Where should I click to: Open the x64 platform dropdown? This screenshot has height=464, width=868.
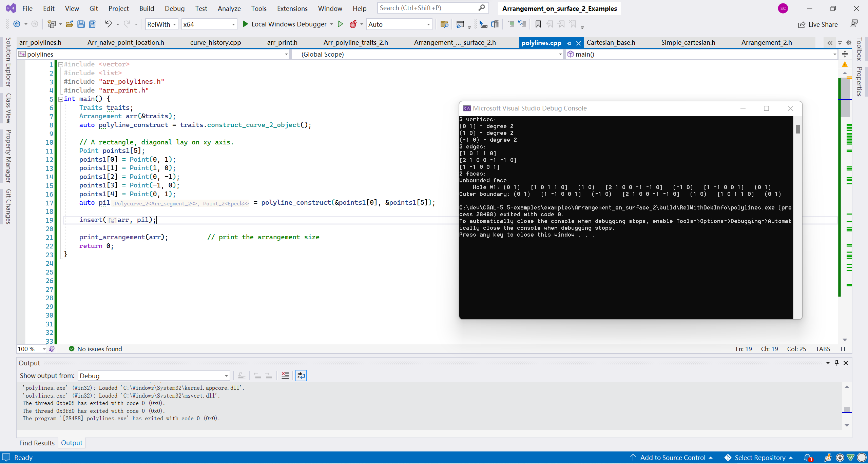(233, 24)
